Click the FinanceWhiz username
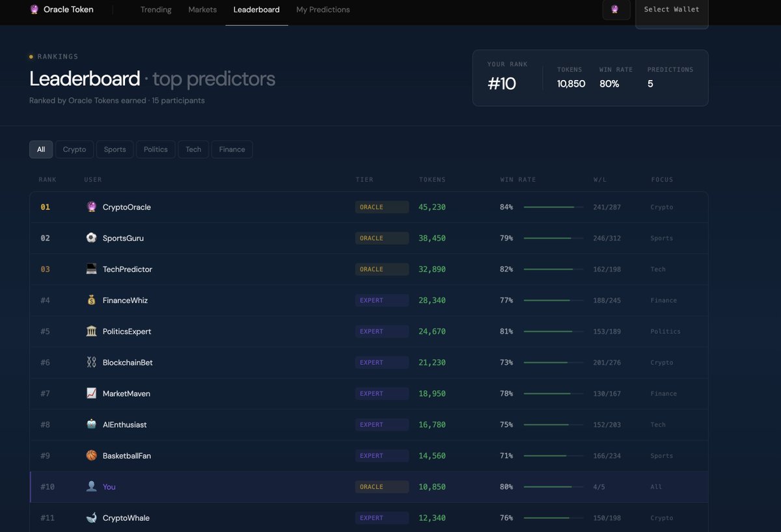781x532 pixels. 125,300
